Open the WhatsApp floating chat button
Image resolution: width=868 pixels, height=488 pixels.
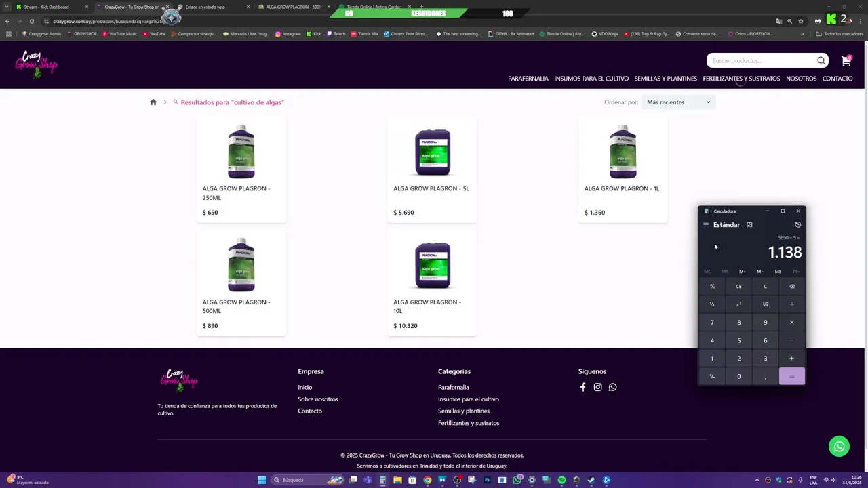tap(839, 446)
